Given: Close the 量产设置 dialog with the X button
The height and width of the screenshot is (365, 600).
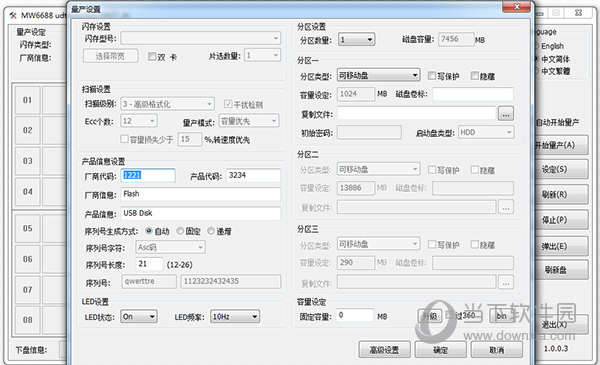Looking at the screenshot, I should coord(516,7).
